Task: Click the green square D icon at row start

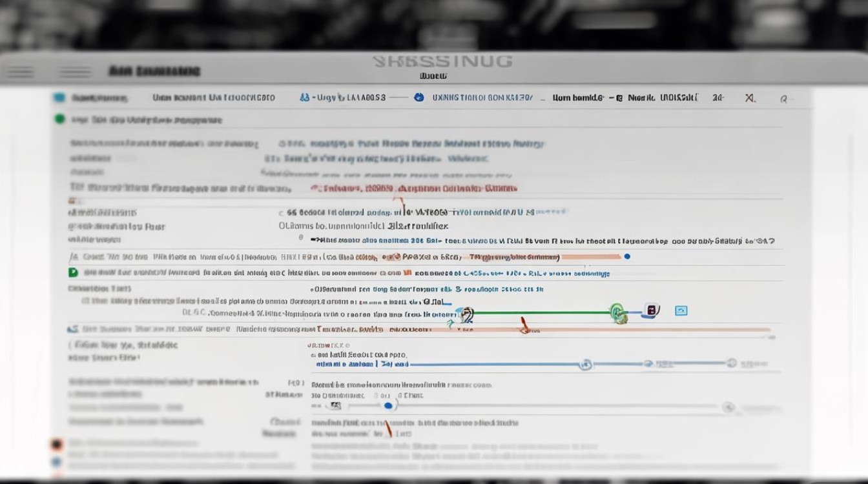Action: (x=73, y=273)
